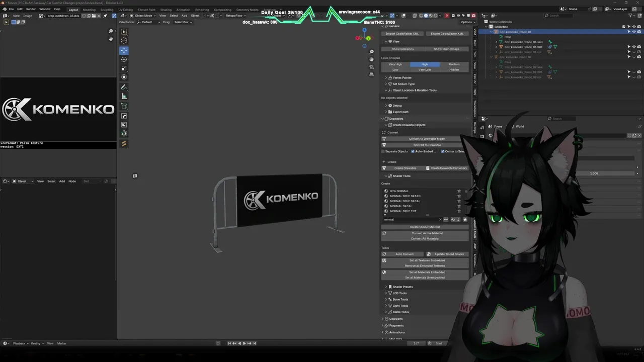The image size is (644, 362).
Task: Open the outliner filter funnel icon
Action: tap(631, 16)
